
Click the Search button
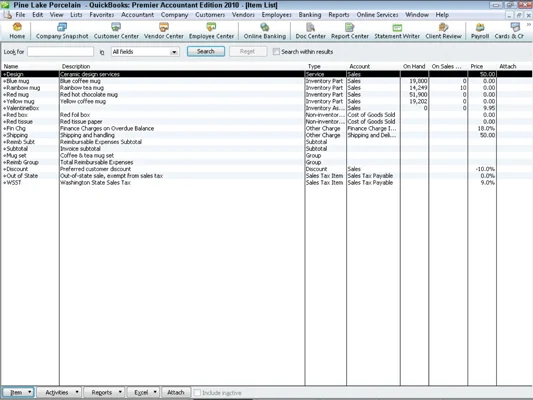[x=206, y=51]
